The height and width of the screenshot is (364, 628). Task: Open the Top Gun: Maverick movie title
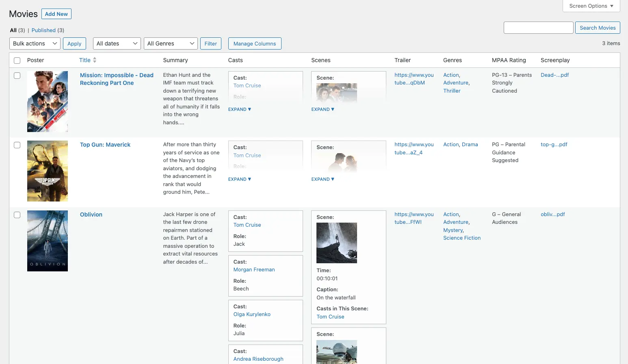pyautogui.click(x=105, y=145)
